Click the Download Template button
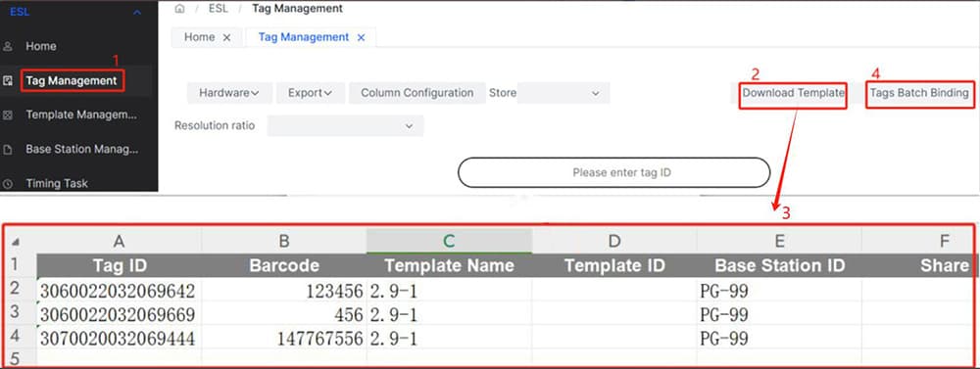 coord(794,93)
